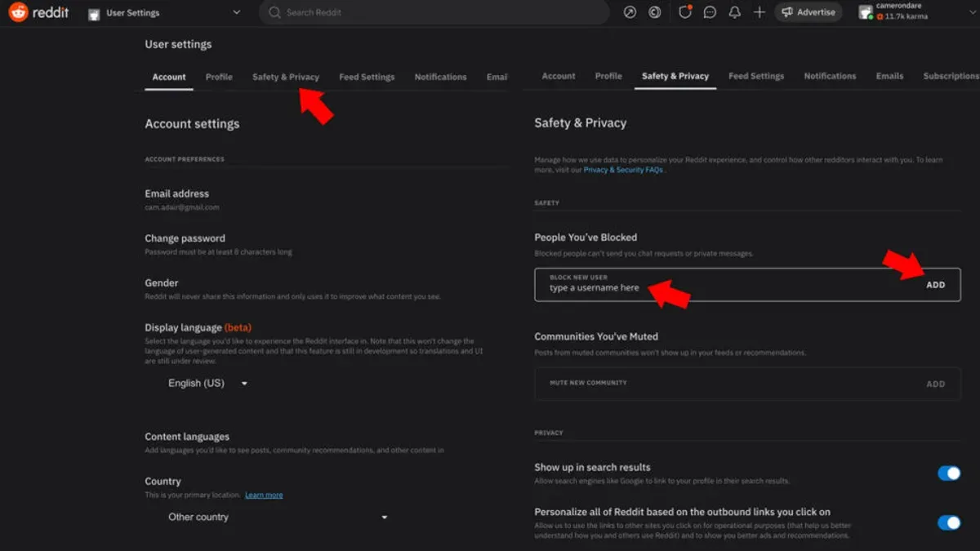The height and width of the screenshot is (551, 980).
Task: Select Account tab in the Safety & Privacy panel
Action: point(559,76)
